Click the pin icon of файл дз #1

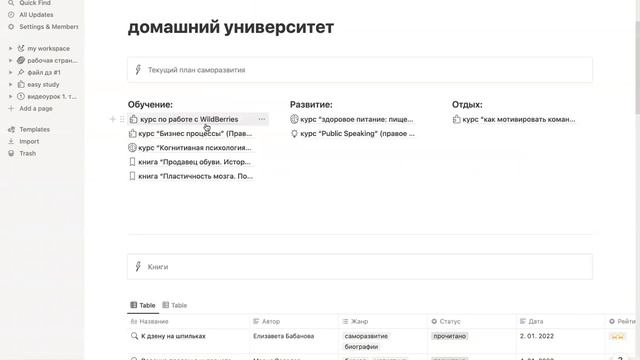[21, 72]
